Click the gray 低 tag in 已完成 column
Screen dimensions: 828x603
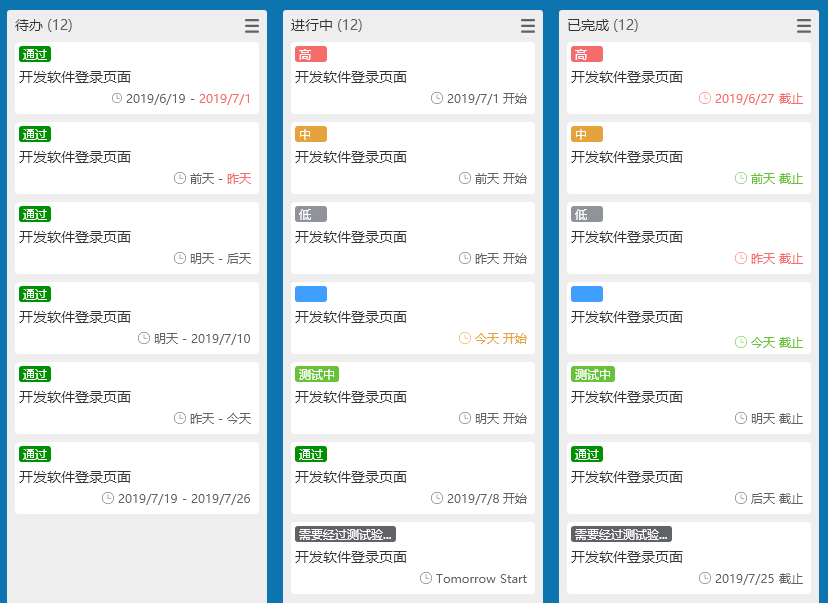tap(586, 214)
